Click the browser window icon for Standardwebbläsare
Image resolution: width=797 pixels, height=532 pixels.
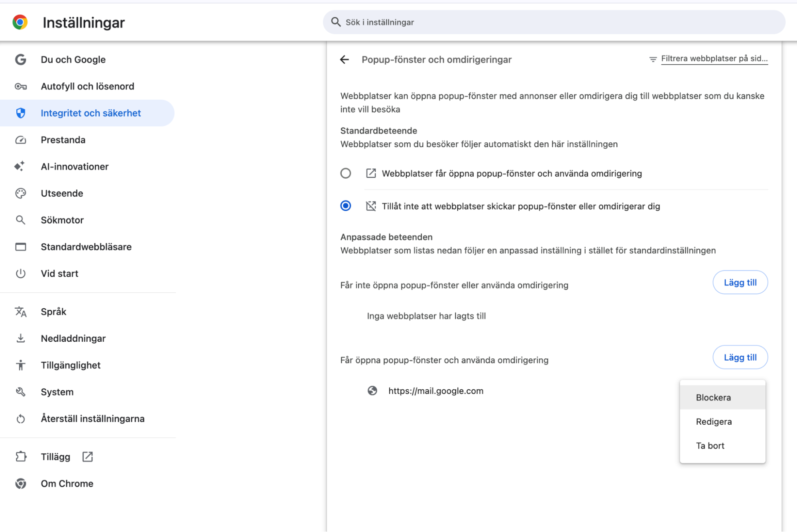(21, 247)
